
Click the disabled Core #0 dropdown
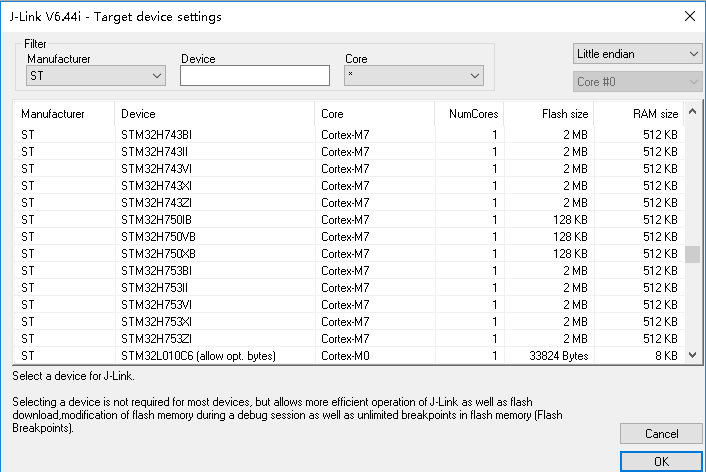[x=637, y=82]
